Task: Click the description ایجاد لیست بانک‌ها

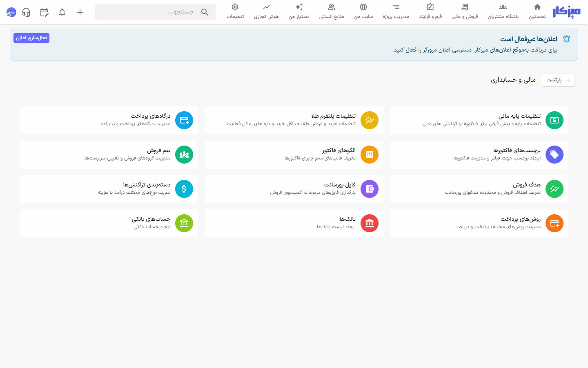Action: [x=336, y=227]
